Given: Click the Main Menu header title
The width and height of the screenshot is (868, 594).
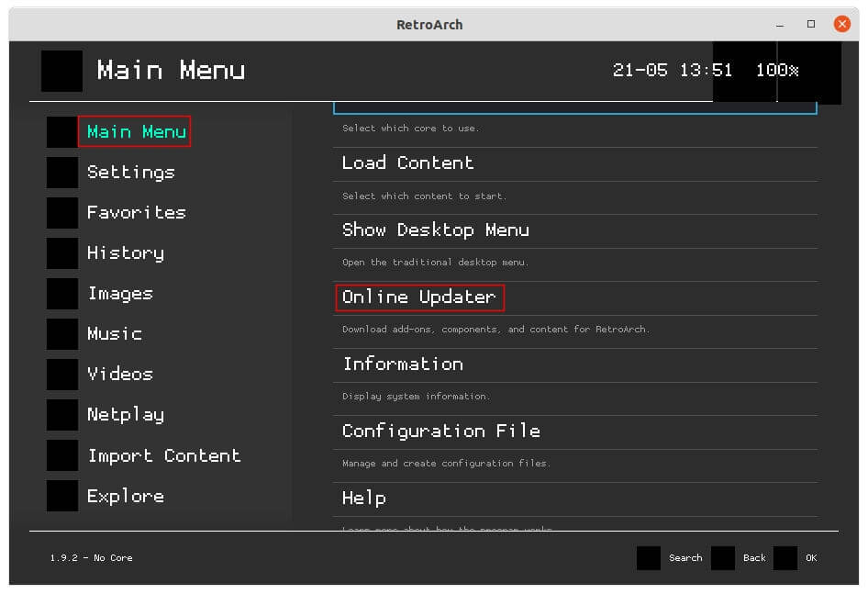Looking at the screenshot, I should (171, 71).
